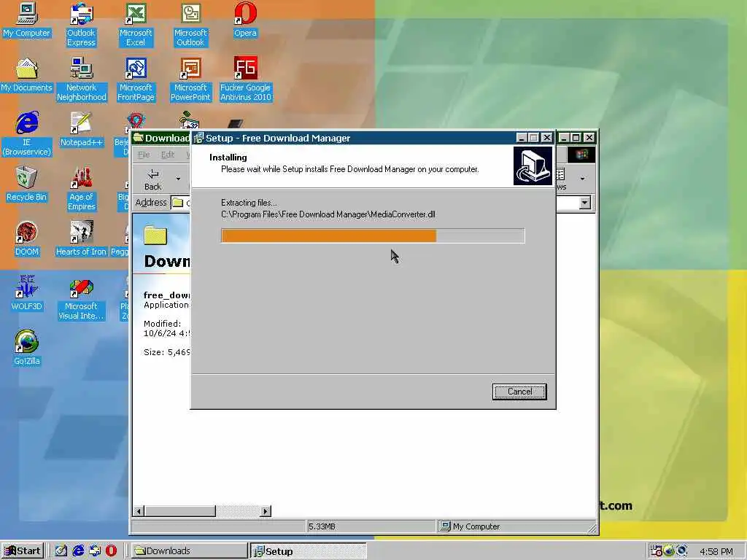Click the Fucker Google Antivirus 2010 icon
The width and height of the screenshot is (747, 560).
pos(245,79)
